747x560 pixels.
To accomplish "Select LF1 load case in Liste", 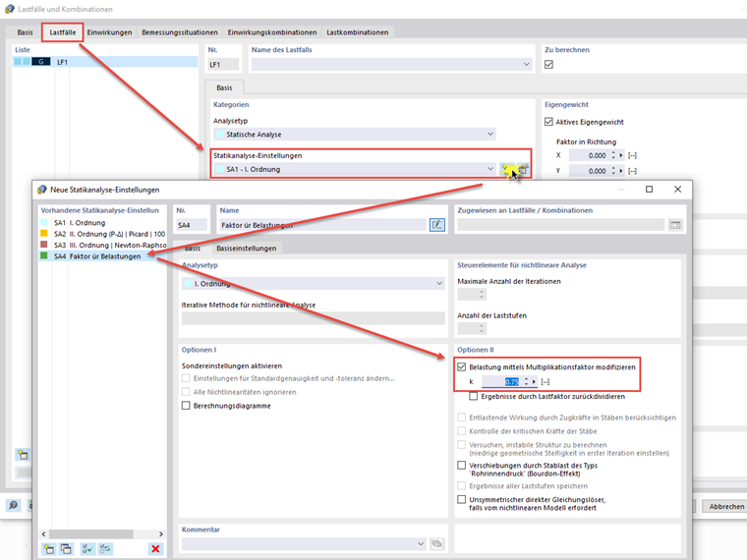I will click(105, 62).
